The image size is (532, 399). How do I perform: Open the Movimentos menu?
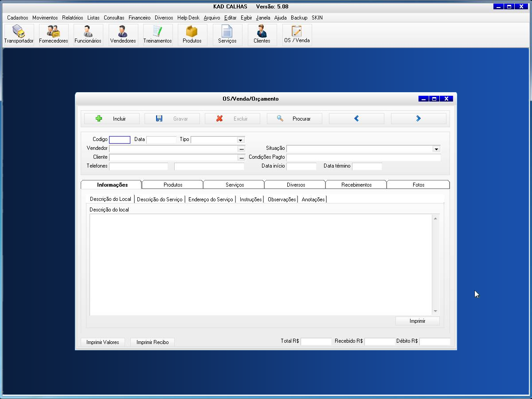click(45, 18)
